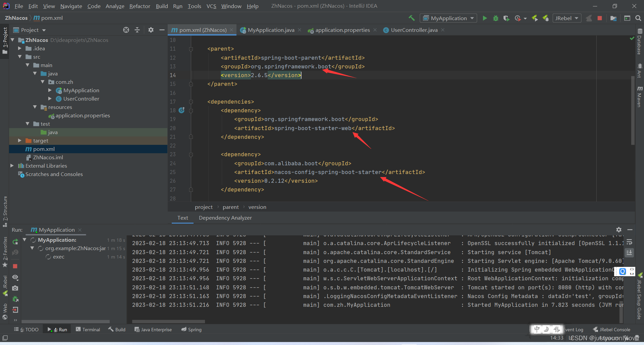Toggle the Web tool window
The image size is (644, 345).
(5, 311)
